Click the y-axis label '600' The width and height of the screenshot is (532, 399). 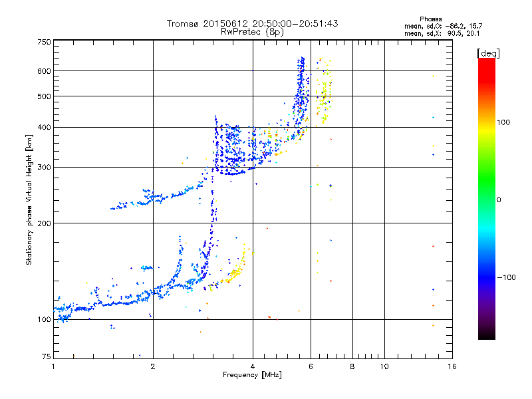[x=44, y=71]
